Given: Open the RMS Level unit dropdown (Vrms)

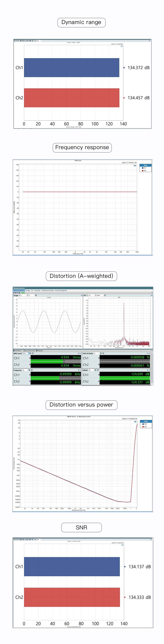Looking at the screenshot, I should click(x=25, y=354).
